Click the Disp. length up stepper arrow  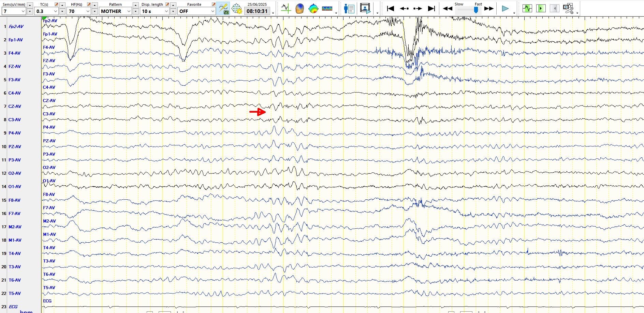coord(173,5)
